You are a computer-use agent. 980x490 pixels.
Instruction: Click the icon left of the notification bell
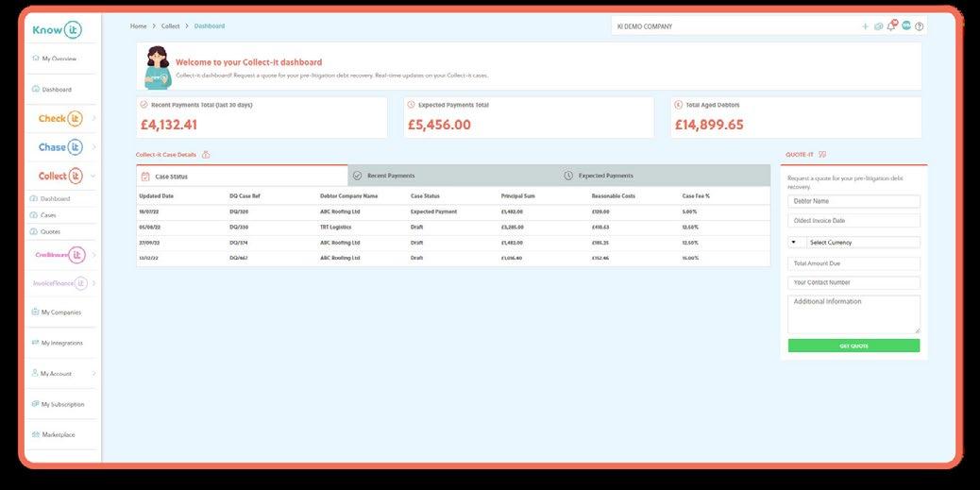tap(879, 26)
